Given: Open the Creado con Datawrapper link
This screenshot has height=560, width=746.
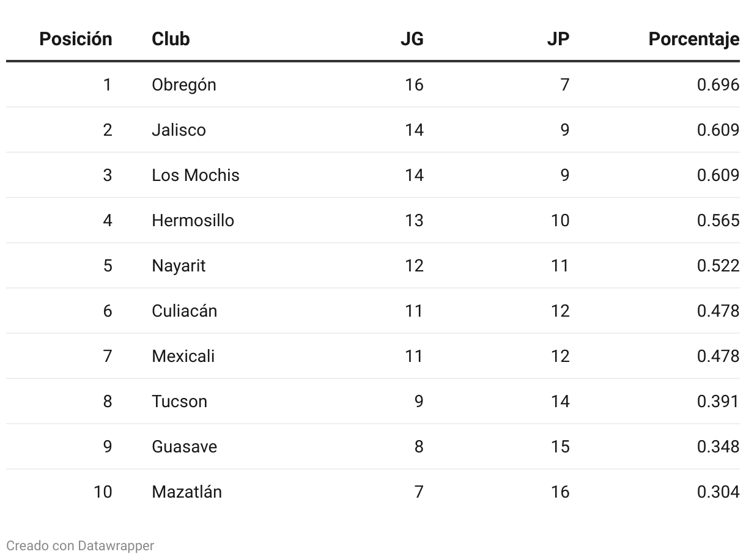Looking at the screenshot, I should (80, 545).
